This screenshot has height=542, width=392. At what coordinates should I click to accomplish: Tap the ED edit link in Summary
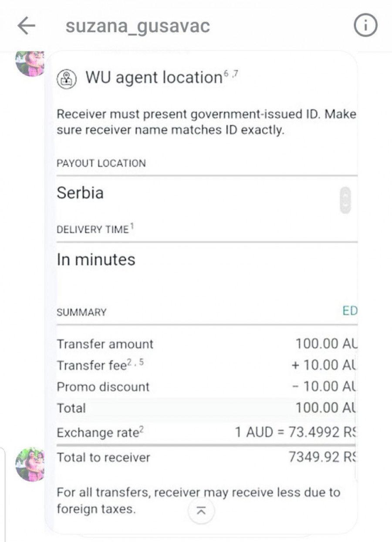[x=350, y=311]
